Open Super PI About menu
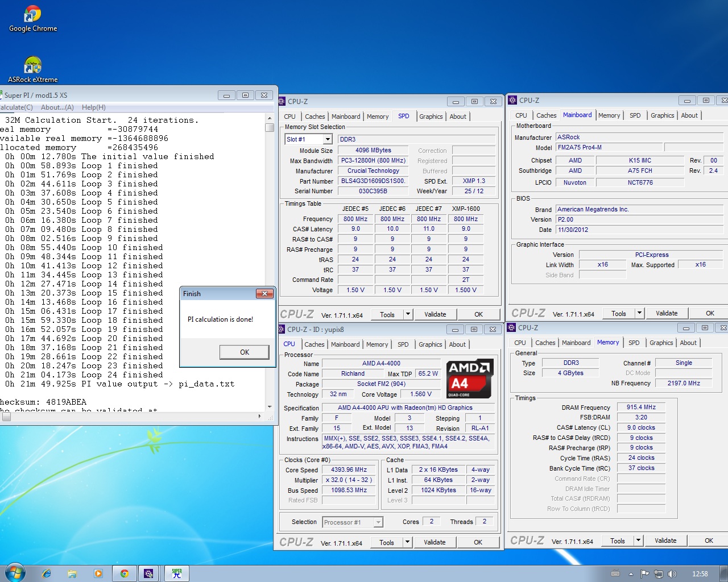Screen dimensions: 728x582 coord(57,107)
